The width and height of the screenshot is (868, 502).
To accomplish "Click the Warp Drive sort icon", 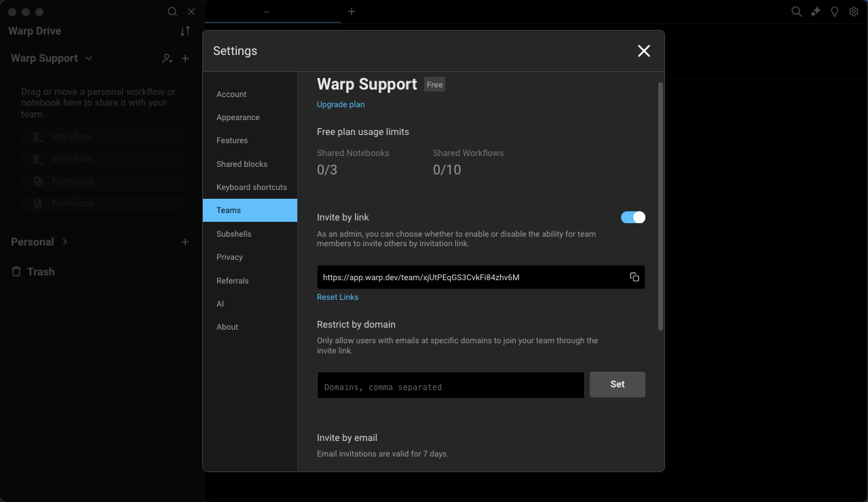I will (x=185, y=31).
